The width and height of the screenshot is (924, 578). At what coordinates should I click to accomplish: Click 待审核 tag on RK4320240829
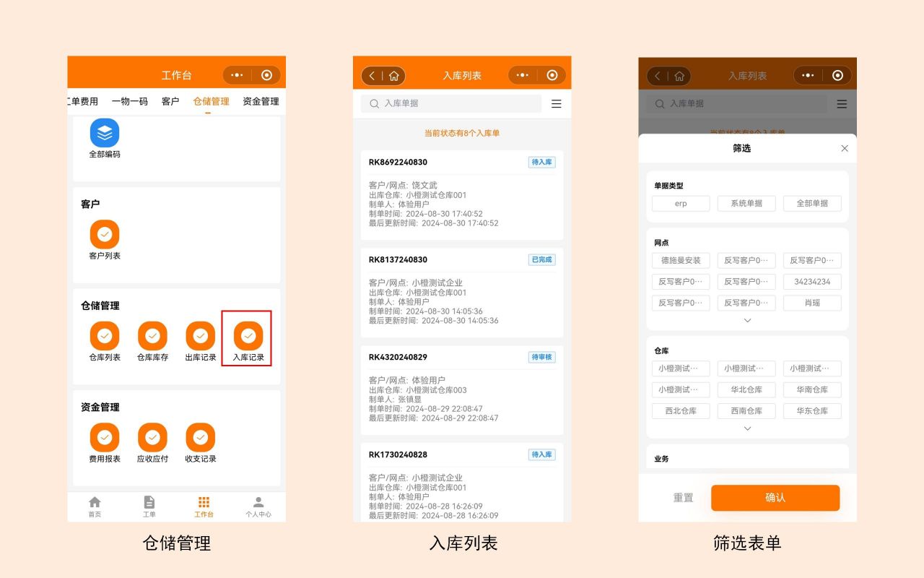(x=542, y=358)
